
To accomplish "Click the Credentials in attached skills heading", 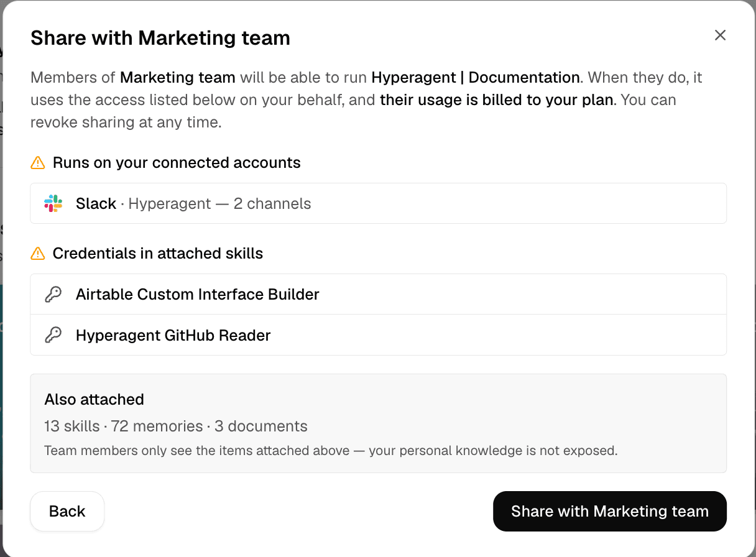I will (x=158, y=254).
